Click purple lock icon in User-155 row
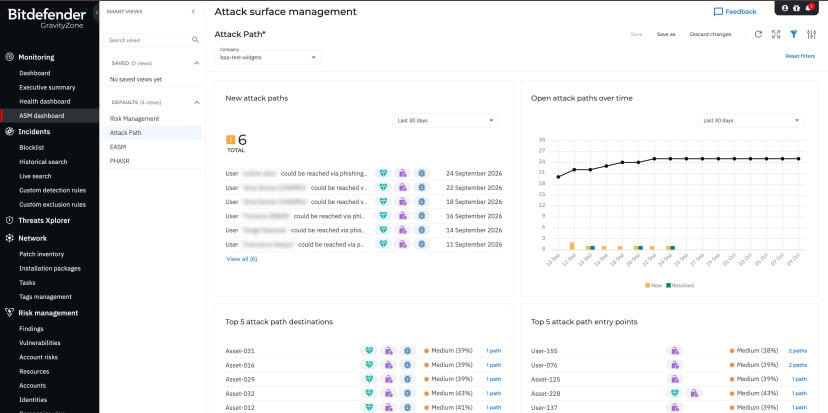The image size is (828, 413). 674,351
